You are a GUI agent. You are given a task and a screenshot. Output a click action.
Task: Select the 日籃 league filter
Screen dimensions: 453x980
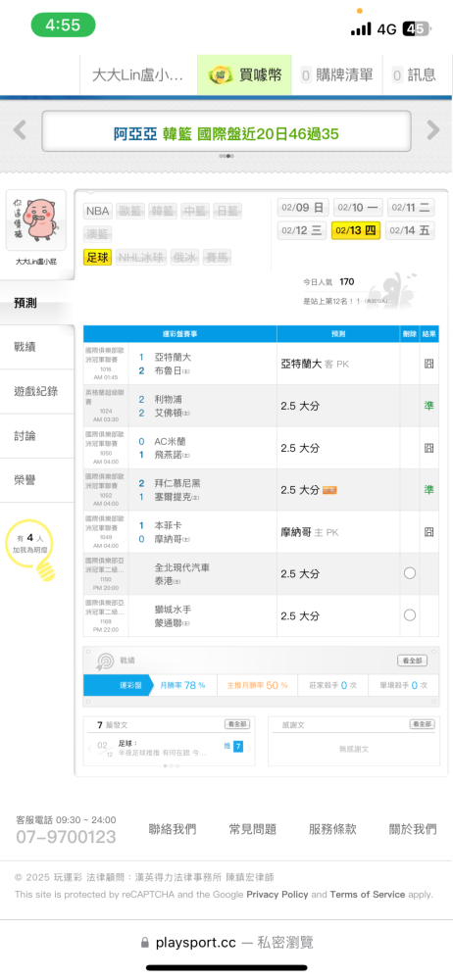pos(227,211)
